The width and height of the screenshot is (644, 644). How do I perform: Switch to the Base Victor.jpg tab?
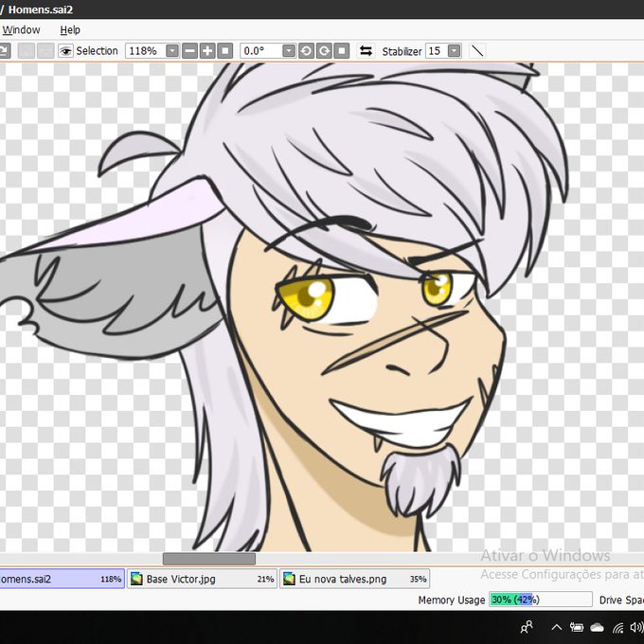(x=202, y=579)
